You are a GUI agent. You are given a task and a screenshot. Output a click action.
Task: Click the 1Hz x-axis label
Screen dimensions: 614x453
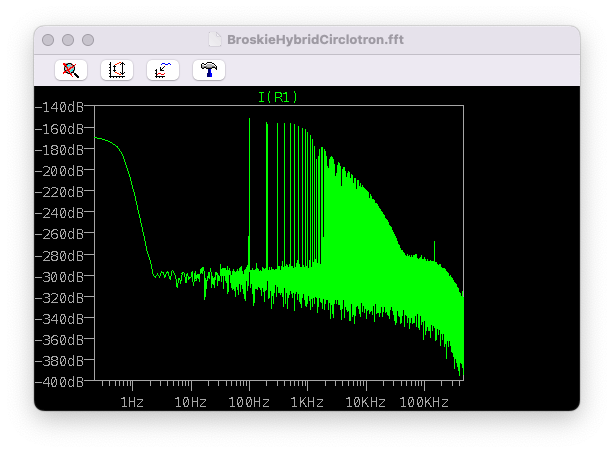[x=132, y=402]
